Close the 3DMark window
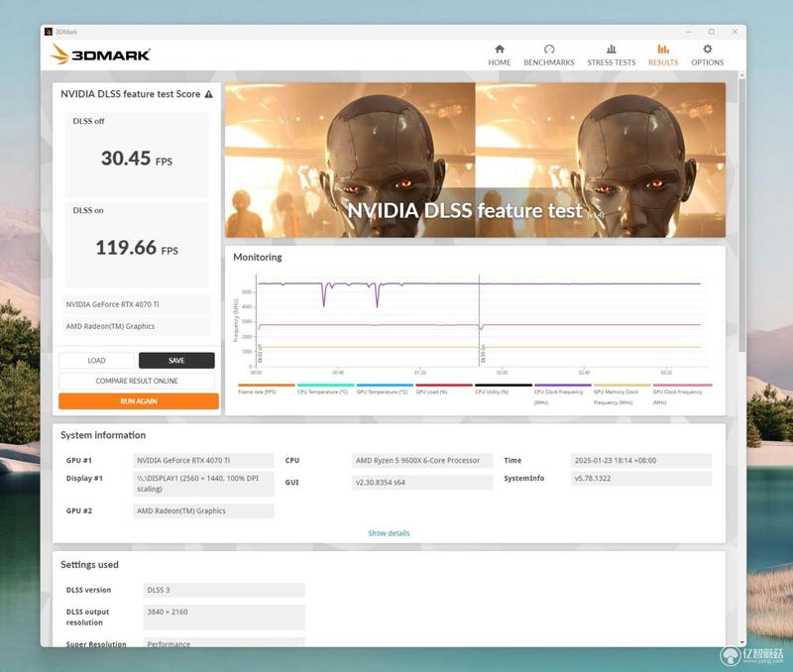This screenshot has width=793, height=672. coord(735,32)
